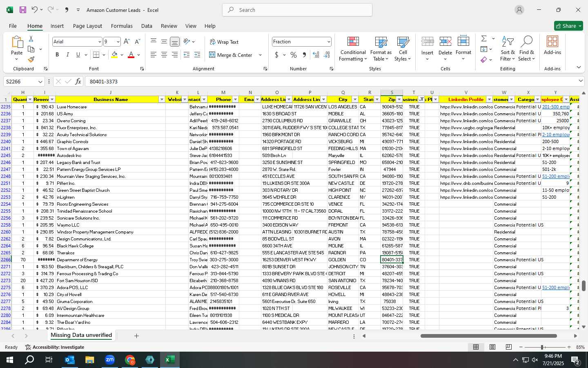Image resolution: width=588 pixels, height=368 pixels.
Task: Click the Insert cells icon
Action: pyautogui.click(x=427, y=42)
